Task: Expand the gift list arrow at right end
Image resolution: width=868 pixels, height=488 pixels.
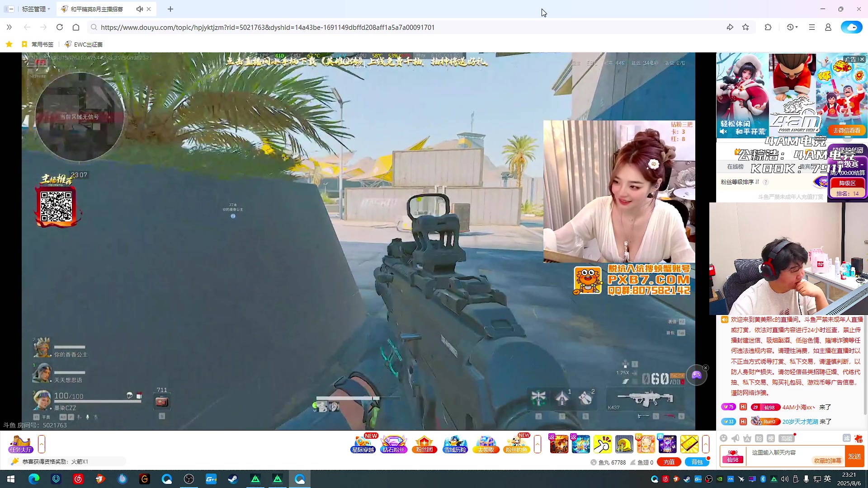Action: click(705, 444)
